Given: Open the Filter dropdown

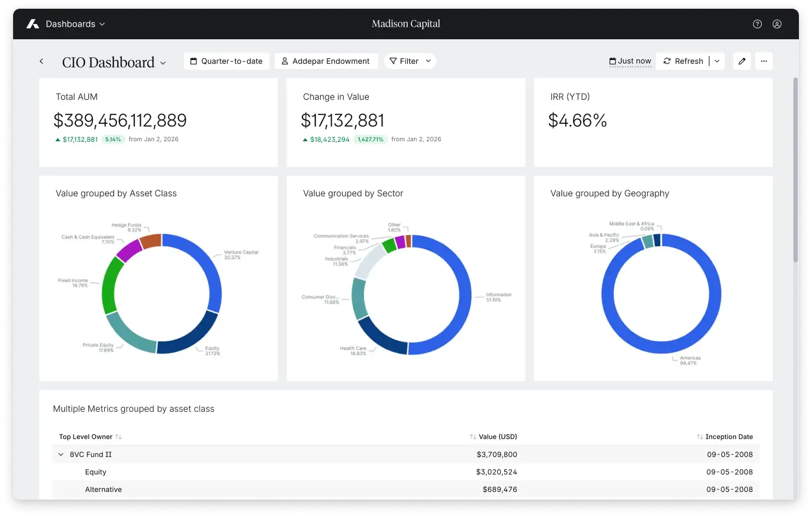Looking at the screenshot, I should (410, 61).
